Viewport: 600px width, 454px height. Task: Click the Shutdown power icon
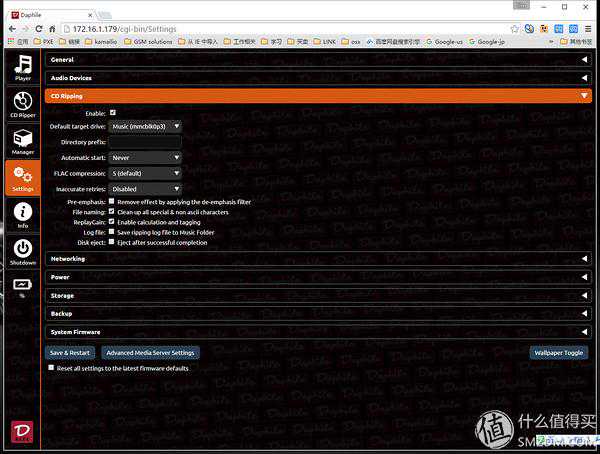point(22,251)
